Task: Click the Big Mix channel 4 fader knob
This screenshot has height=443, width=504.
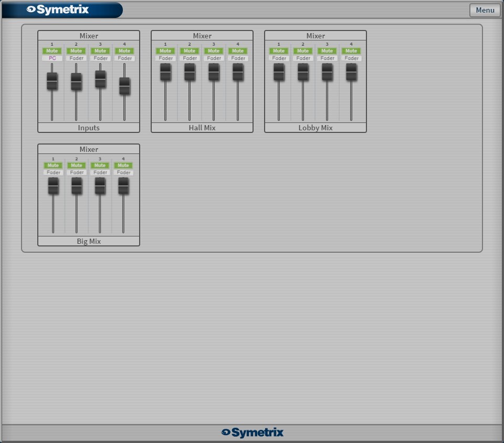Action: click(123, 186)
